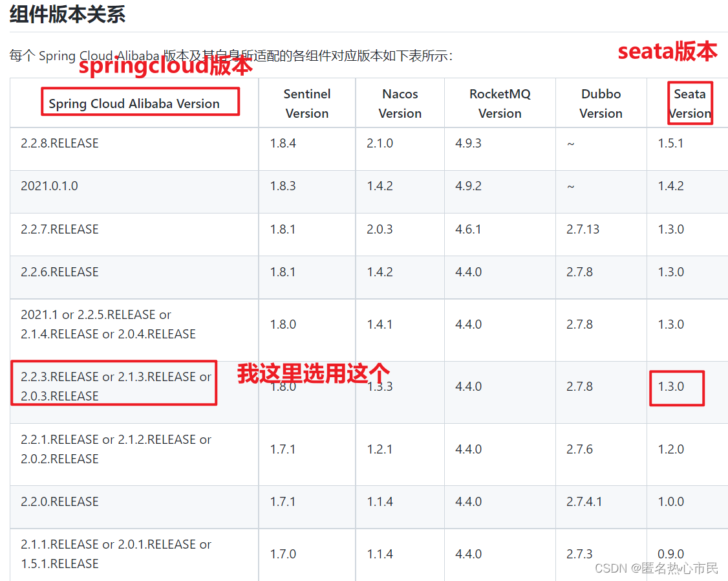Select the Seata Version column header
This screenshot has width=728, height=581.
point(690,104)
